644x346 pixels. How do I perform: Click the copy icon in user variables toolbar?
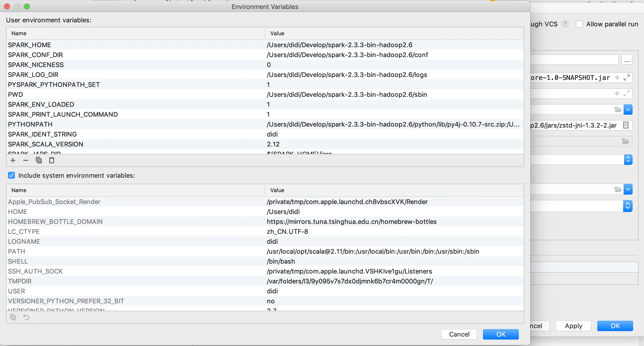tap(39, 160)
